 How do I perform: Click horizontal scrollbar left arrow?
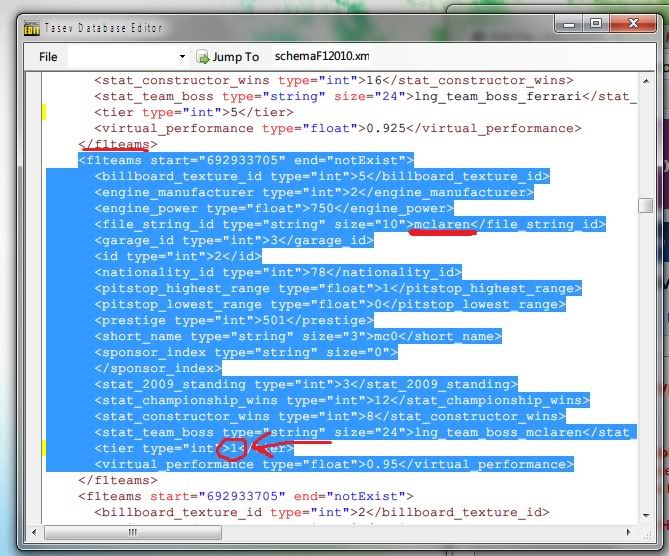(x=34, y=532)
